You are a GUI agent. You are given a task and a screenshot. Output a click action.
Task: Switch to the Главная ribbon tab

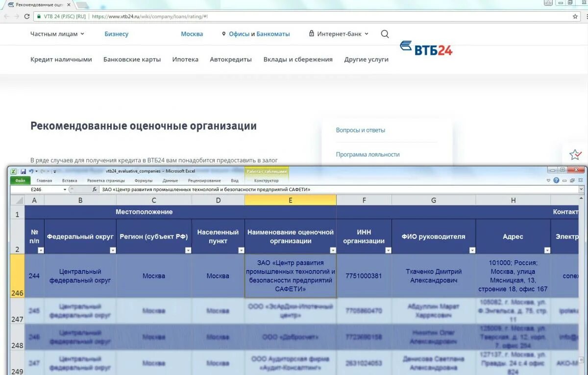point(44,180)
